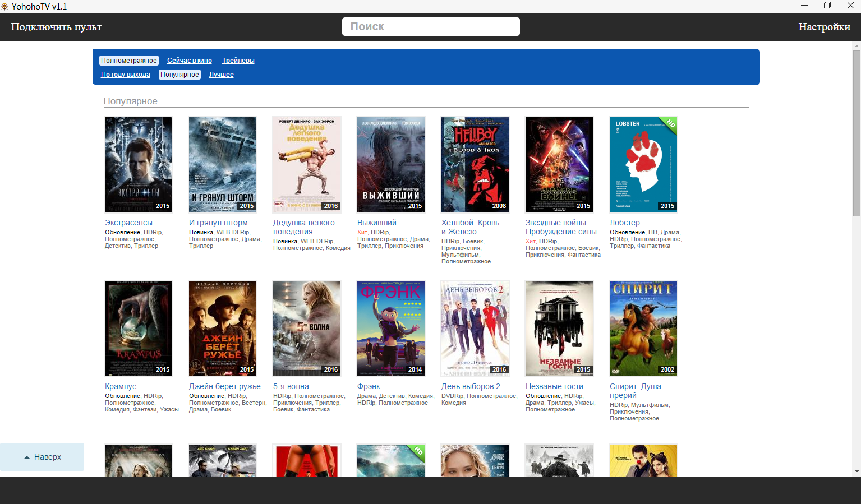This screenshot has width=861, height=504.
Task: Click the Крампус title link
Action: point(121,386)
